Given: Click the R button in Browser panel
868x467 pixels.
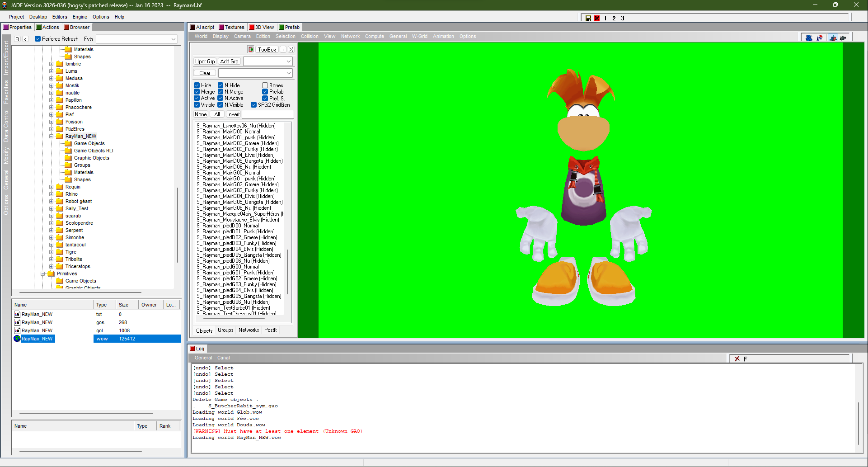Looking at the screenshot, I should tap(17, 39).
